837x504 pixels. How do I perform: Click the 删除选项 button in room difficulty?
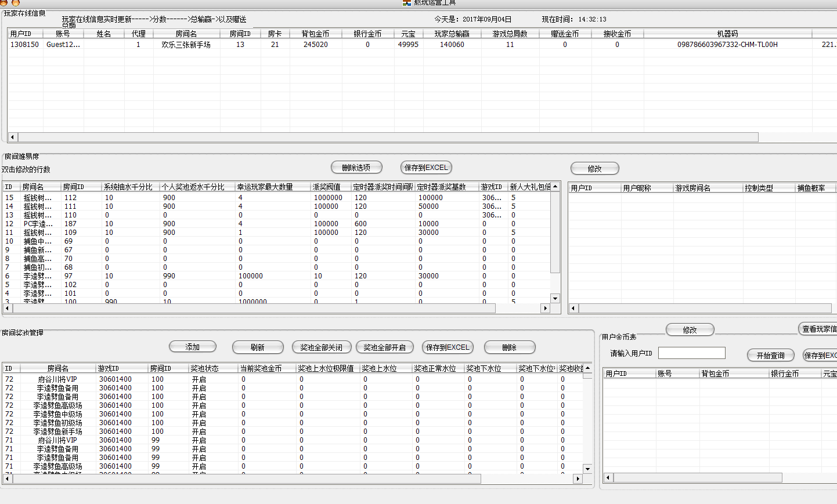[x=356, y=168]
